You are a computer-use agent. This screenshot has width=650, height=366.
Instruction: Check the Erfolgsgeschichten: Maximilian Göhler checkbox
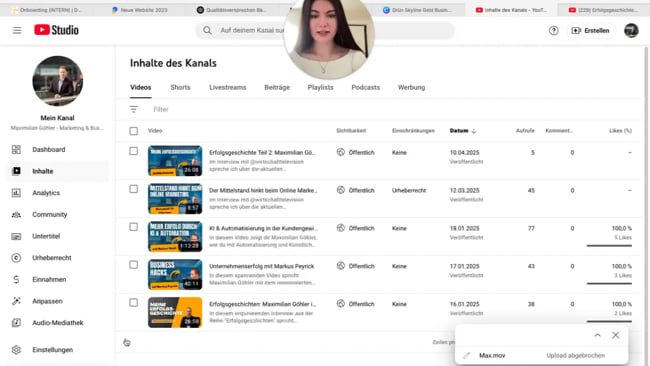coord(133,303)
